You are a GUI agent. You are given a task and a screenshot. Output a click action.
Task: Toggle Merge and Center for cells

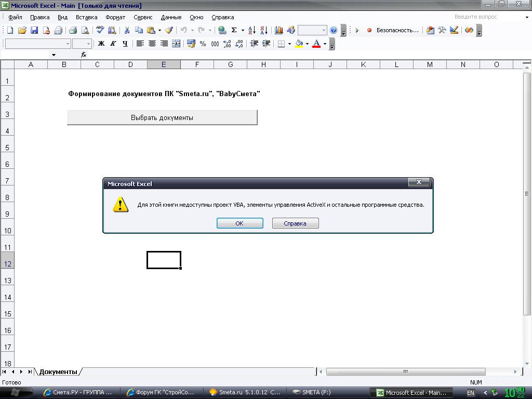click(x=176, y=44)
